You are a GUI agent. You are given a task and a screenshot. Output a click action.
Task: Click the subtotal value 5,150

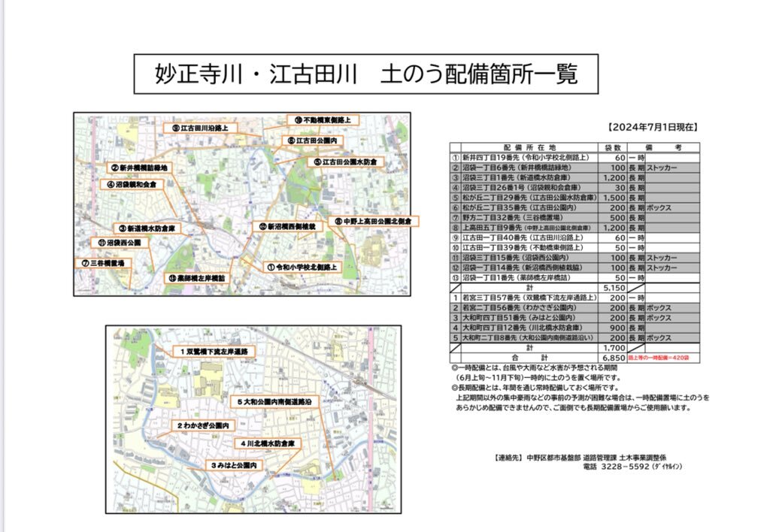click(614, 288)
